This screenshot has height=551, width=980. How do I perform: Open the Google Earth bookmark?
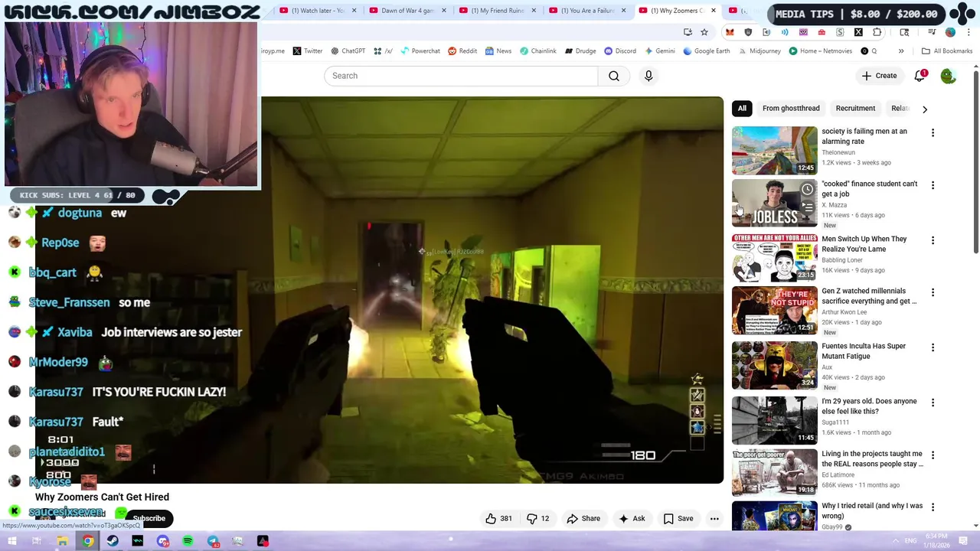707,51
